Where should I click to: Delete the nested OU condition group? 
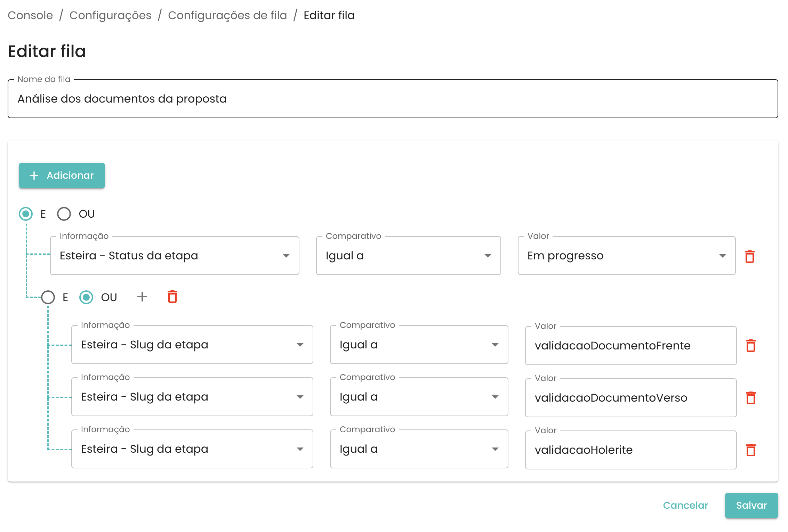pos(172,297)
